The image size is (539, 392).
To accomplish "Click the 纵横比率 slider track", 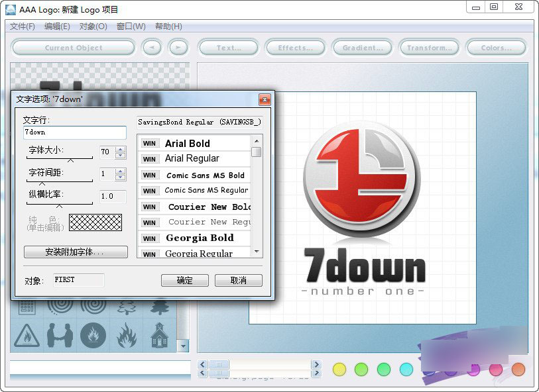I will pyautogui.click(x=60, y=203).
